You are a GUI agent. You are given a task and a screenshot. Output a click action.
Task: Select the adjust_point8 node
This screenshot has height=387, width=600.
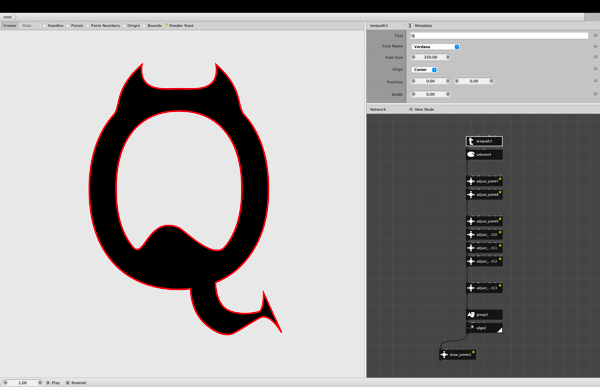click(484, 194)
